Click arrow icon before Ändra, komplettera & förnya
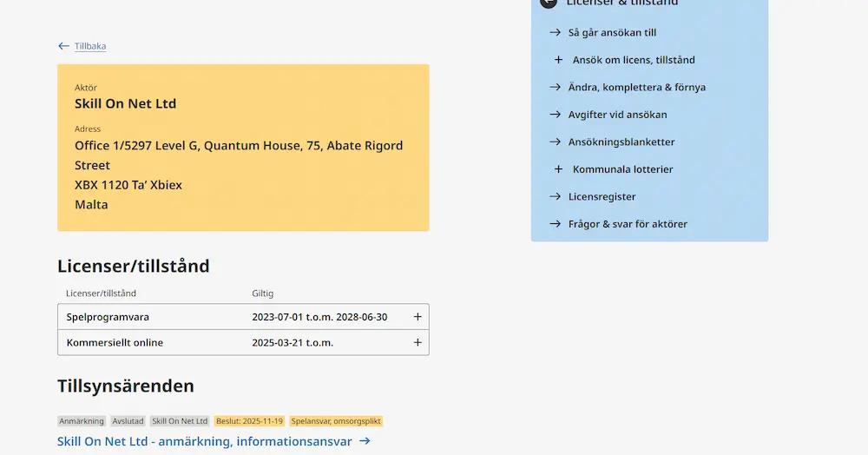The height and width of the screenshot is (455, 868). 556,88
